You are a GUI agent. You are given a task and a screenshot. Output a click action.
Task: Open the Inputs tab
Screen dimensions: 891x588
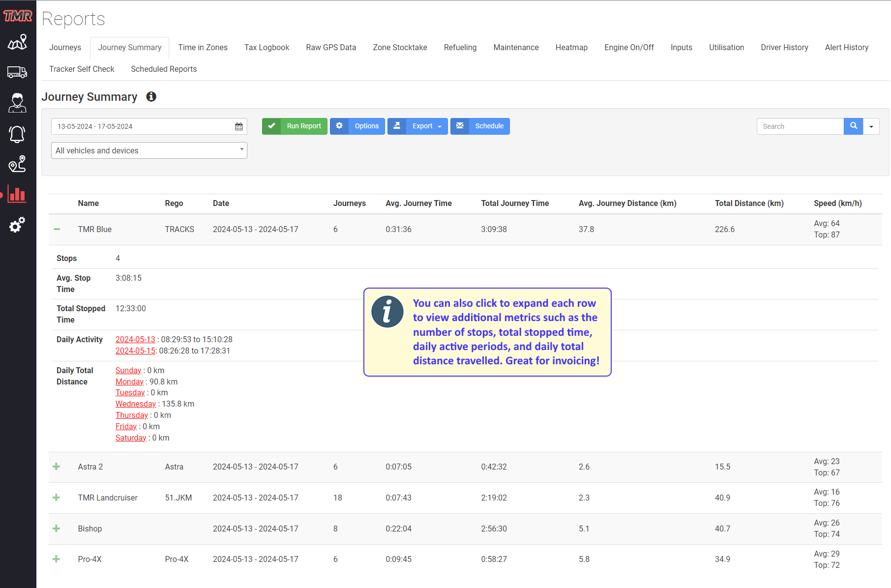(x=681, y=48)
